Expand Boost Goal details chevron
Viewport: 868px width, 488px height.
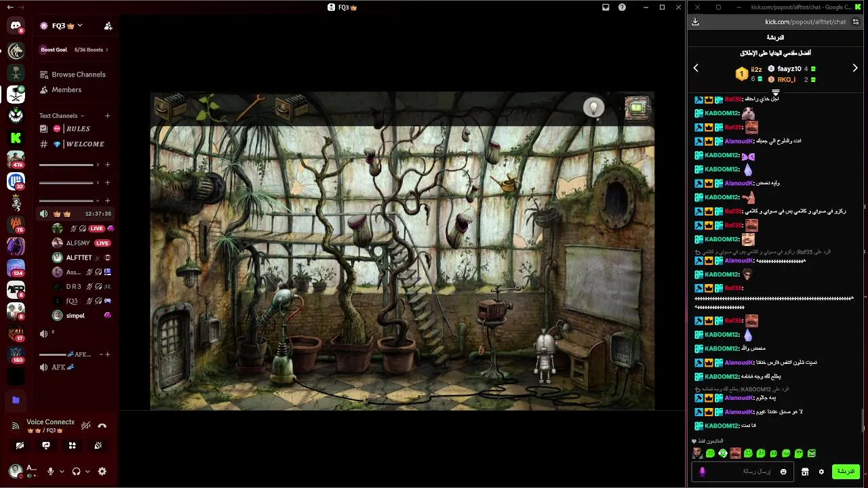pyautogui.click(x=107, y=49)
